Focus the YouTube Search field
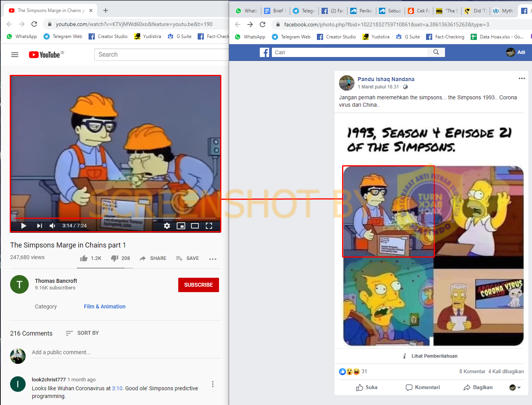The height and width of the screenshot is (405, 532). (161, 55)
